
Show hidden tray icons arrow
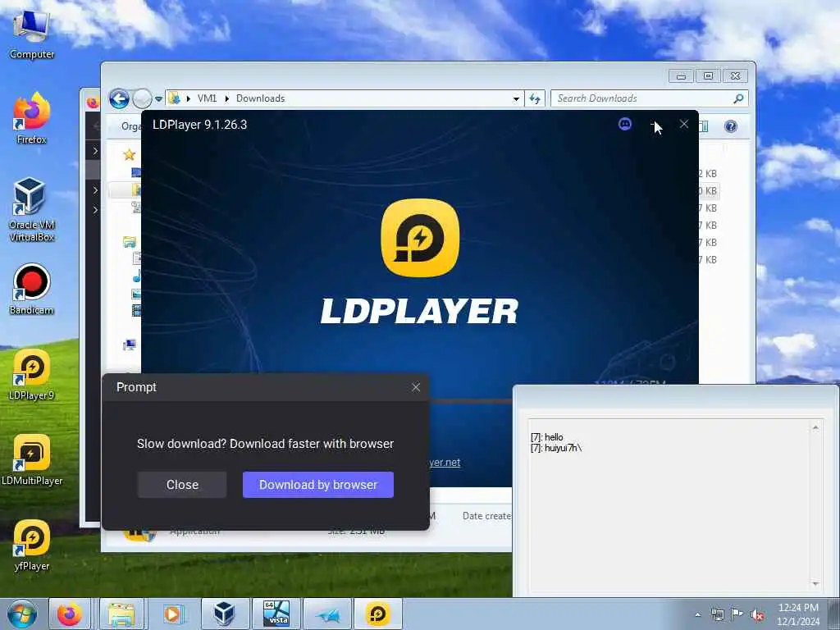coord(697,615)
